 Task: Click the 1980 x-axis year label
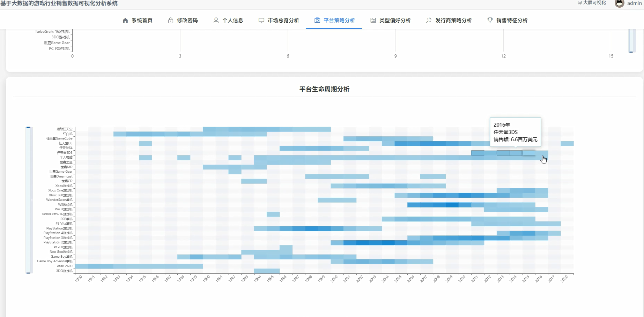[x=79, y=279]
